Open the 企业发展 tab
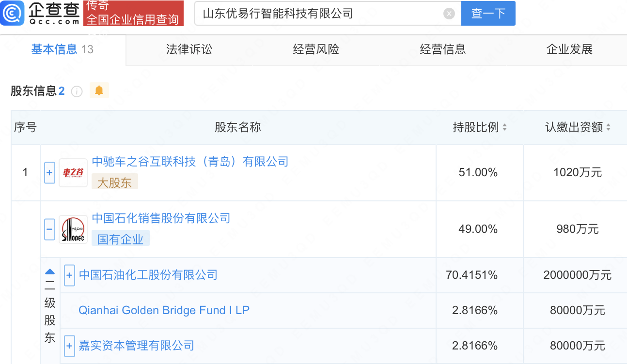The height and width of the screenshot is (364, 627). [569, 49]
